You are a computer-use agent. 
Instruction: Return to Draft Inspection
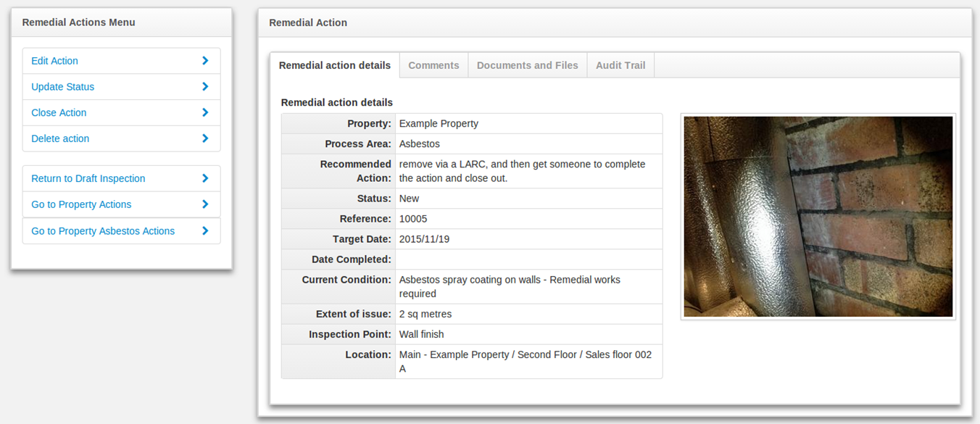point(88,178)
